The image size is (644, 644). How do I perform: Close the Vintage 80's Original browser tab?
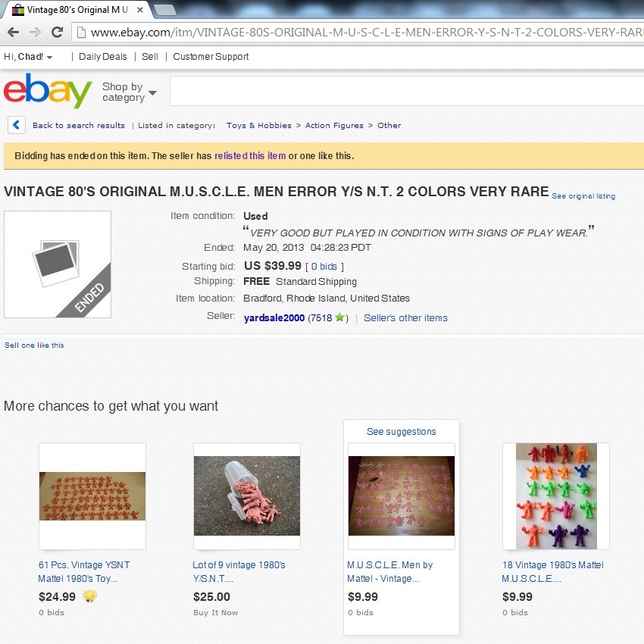(140, 10)
